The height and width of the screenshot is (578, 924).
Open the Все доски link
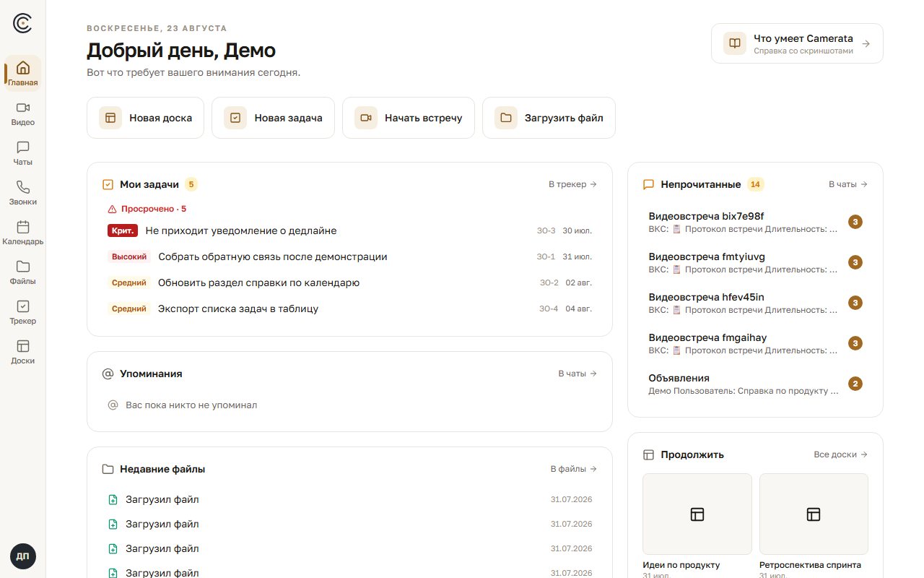pyautogui.click(x=841, y=454)
